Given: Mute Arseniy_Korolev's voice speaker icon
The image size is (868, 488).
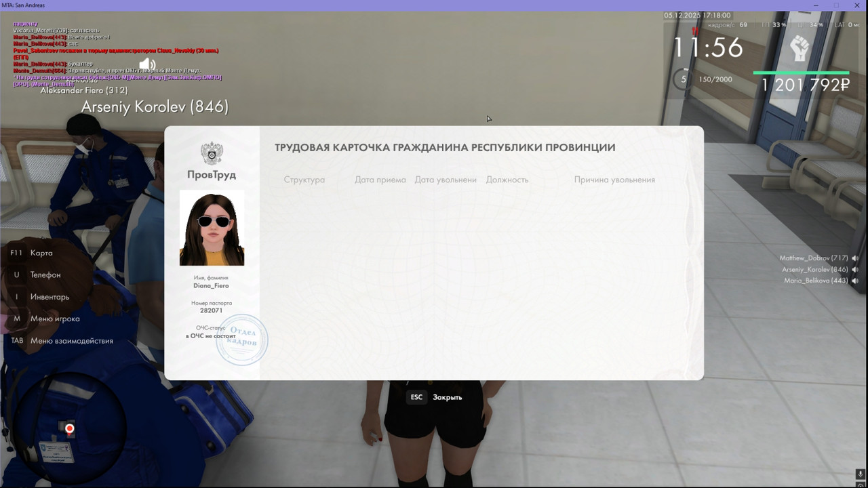Looking at the screenshot, I should click(x=854, y=269).
